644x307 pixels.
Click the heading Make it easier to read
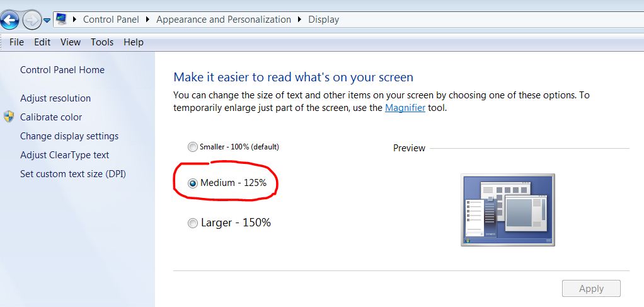pyautogui.click(x=293, y=78)
